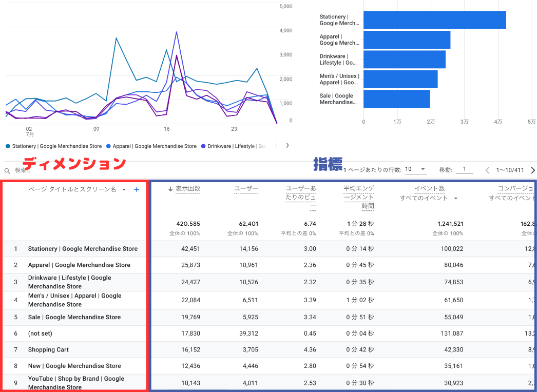The height and width of the screenshot is (392, 537).
Task: Sort by the イベント数 column header
Action: [430, 188]
